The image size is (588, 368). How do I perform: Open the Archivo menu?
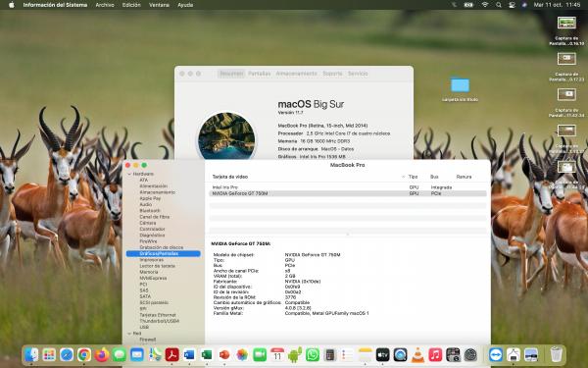(x=105, y=5)
